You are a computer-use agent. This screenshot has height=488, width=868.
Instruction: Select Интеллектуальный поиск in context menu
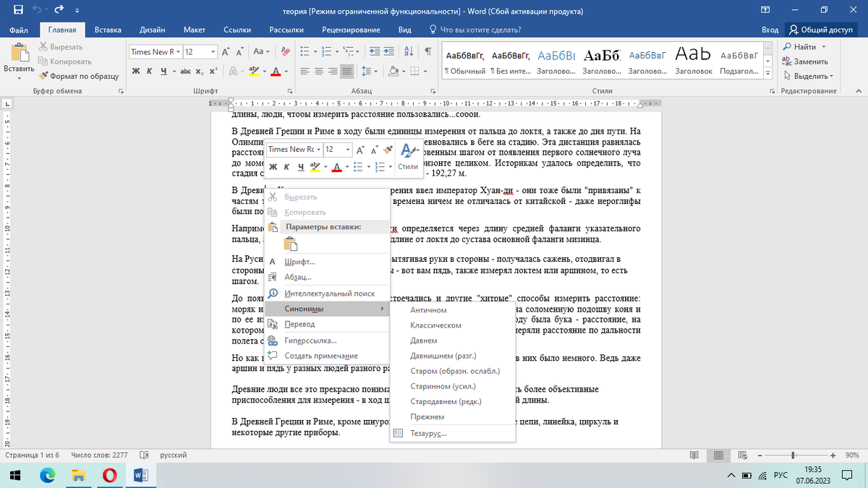coord(327,294)
